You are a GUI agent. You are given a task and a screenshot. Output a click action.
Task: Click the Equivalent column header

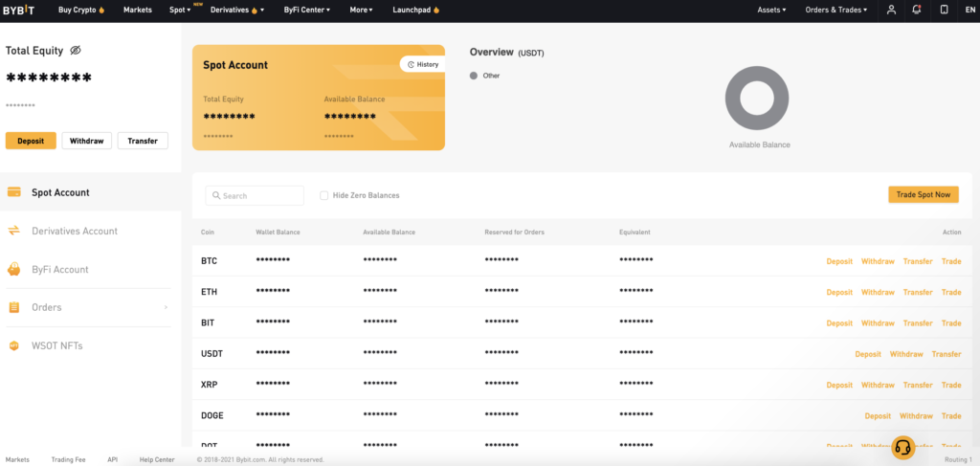coord(635,233)
